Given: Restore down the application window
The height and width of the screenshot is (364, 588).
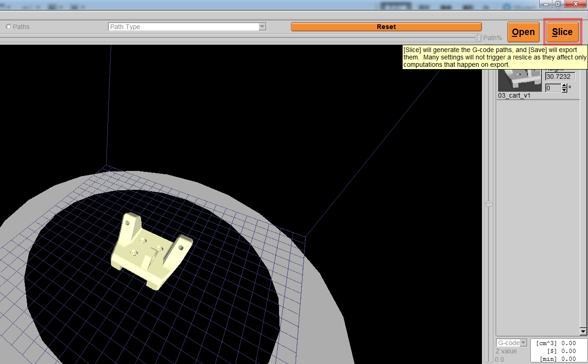Looking at the screenshot, I should point(558,4).
